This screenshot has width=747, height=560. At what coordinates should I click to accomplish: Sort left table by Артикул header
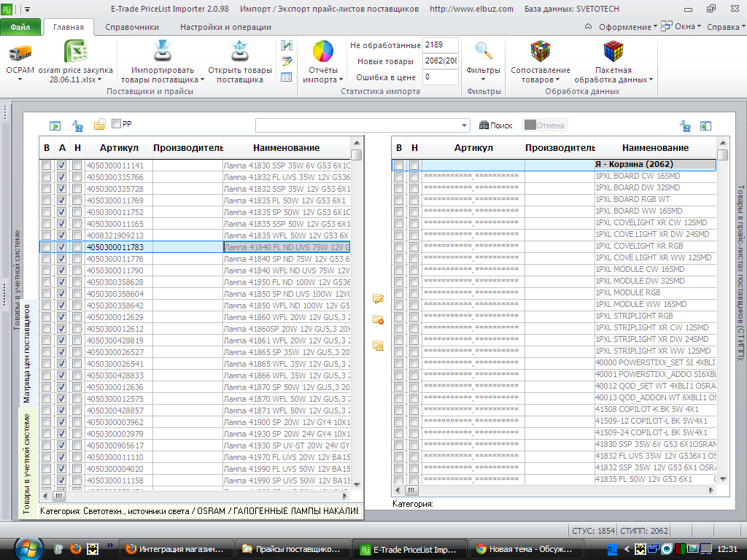119,147
